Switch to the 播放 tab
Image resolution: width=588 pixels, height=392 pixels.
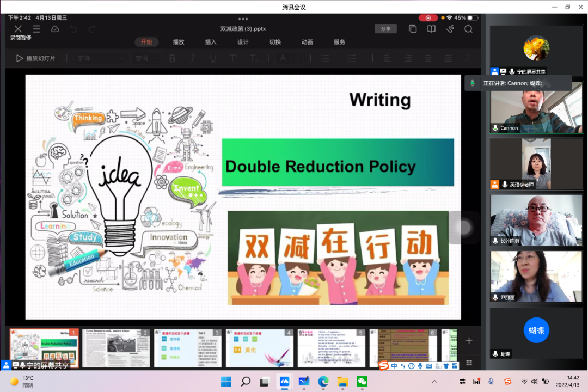tap(179, 42)
